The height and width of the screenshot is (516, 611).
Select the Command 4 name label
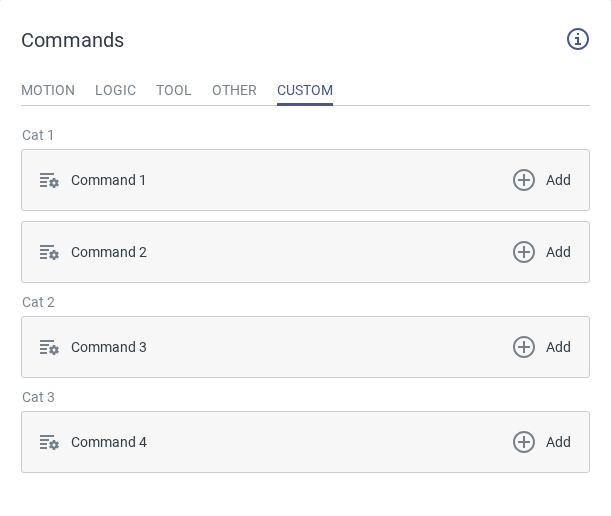click(x=109, y=442)
